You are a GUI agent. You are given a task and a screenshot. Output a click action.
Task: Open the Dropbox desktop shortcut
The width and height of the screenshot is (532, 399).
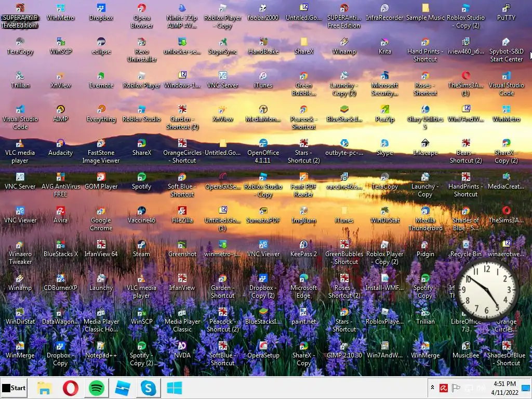tap(101, 12)
